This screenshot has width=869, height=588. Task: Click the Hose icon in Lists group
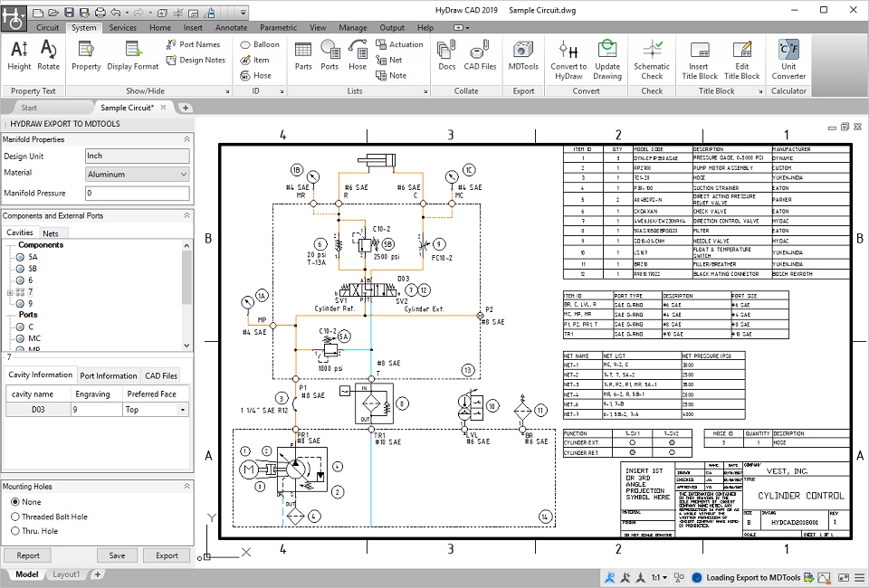358,56
